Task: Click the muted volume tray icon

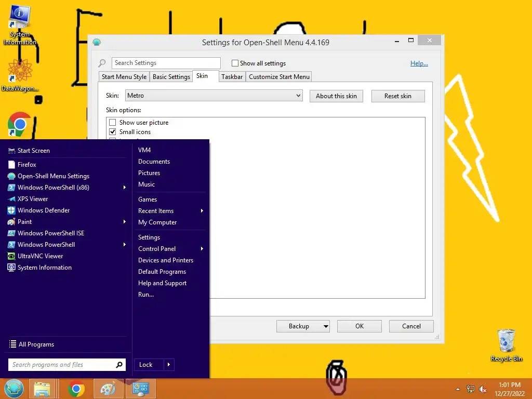Action: (x=483, y=389)
